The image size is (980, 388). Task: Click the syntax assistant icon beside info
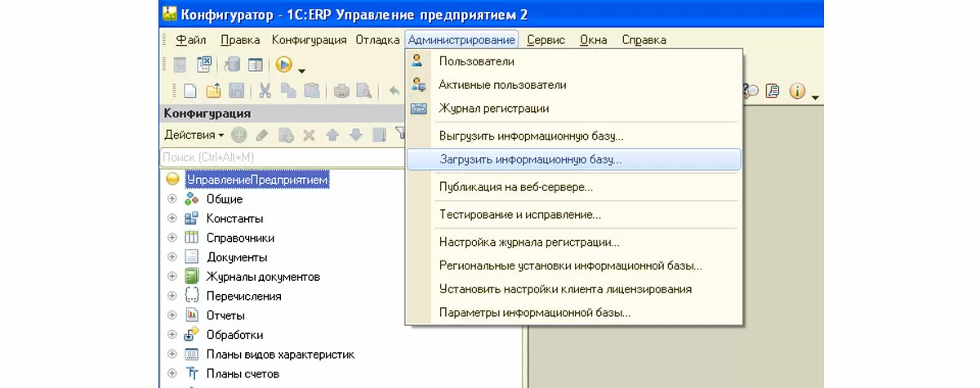[772, 91]
